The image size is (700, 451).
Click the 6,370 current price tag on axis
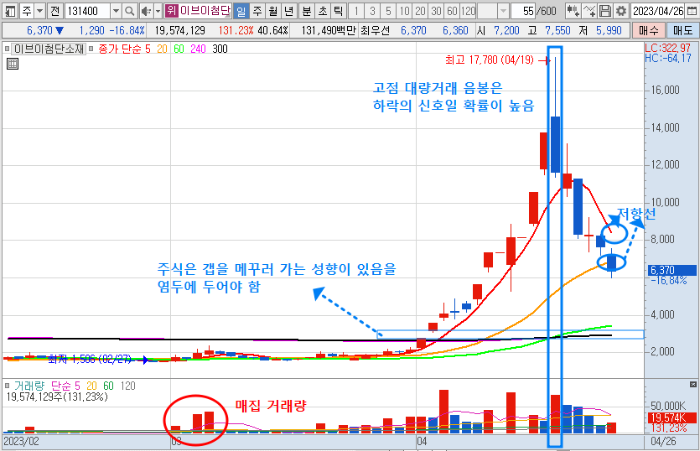(x=672, y=270)
